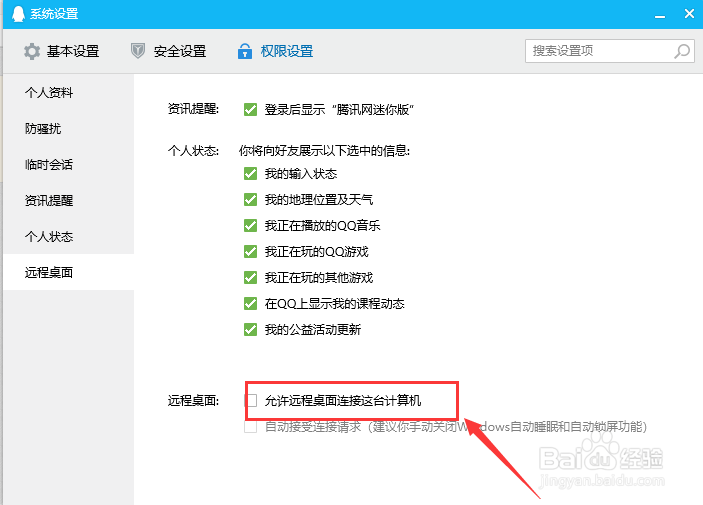This screenshot has width=703, height=505.
Task: Click the 个人状态: section label
Action: tap(193, 150)
